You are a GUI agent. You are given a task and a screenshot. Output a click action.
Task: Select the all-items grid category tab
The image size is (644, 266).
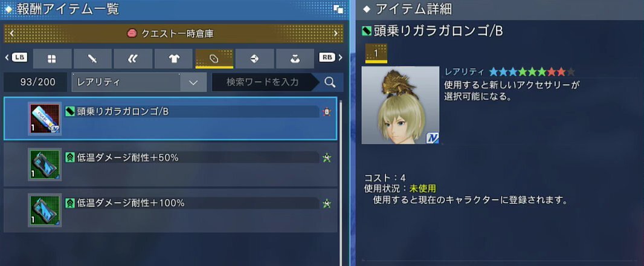[x=52, y=59]
